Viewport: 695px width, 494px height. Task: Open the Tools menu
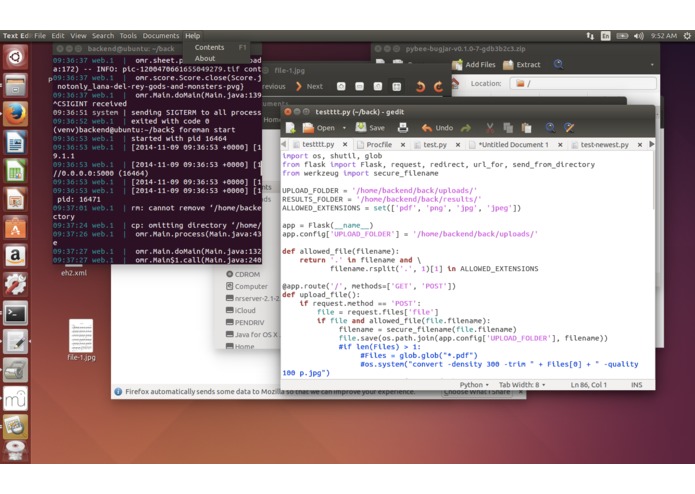click(x=128, y=36)
